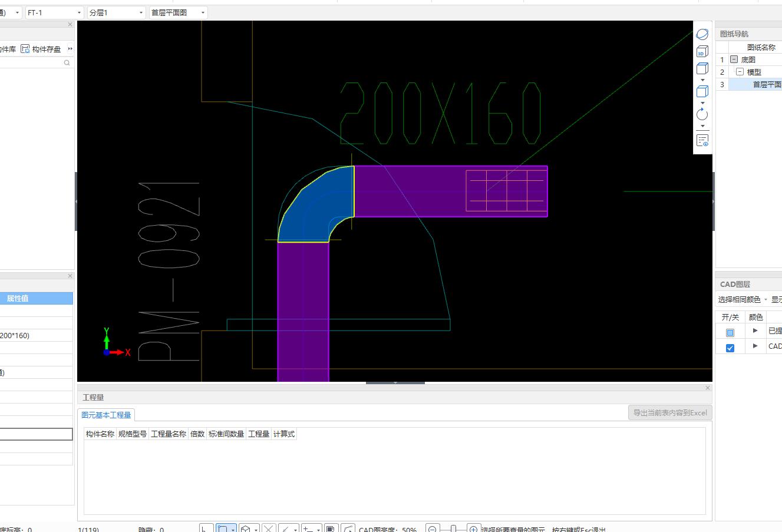Open dropdown beside rectangle selection tool
The width and height of the screenshot is (782, 532).
(233, 530)
